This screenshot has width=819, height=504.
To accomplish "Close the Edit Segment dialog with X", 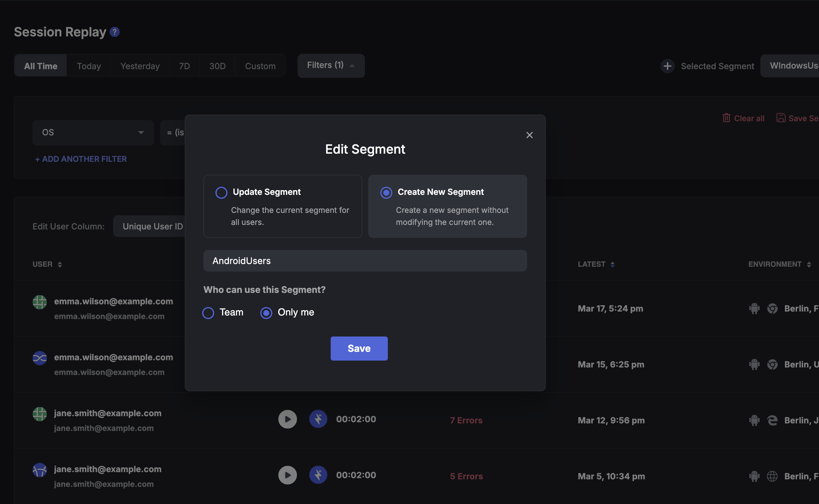I will 529,135.
